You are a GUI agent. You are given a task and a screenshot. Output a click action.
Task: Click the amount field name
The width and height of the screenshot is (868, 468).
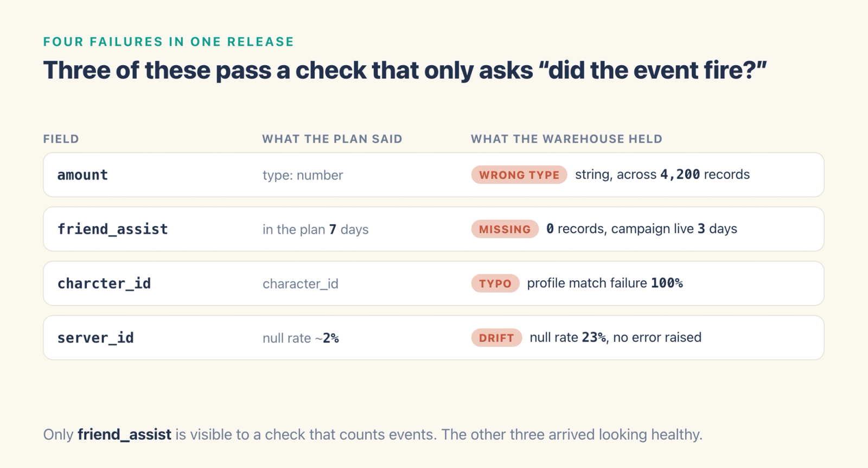[x=82, y=175]
